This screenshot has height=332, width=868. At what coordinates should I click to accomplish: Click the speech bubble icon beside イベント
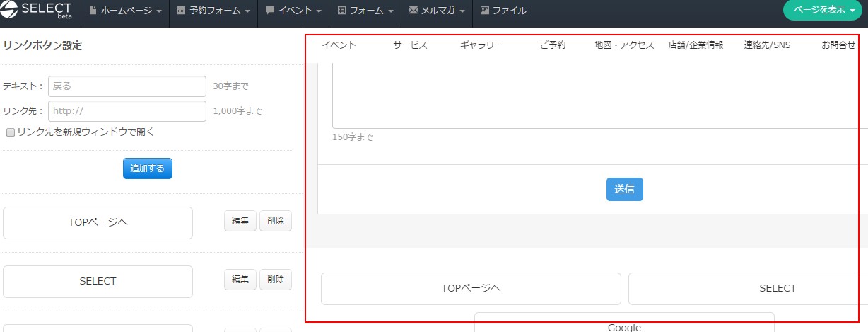coord(269,11)
